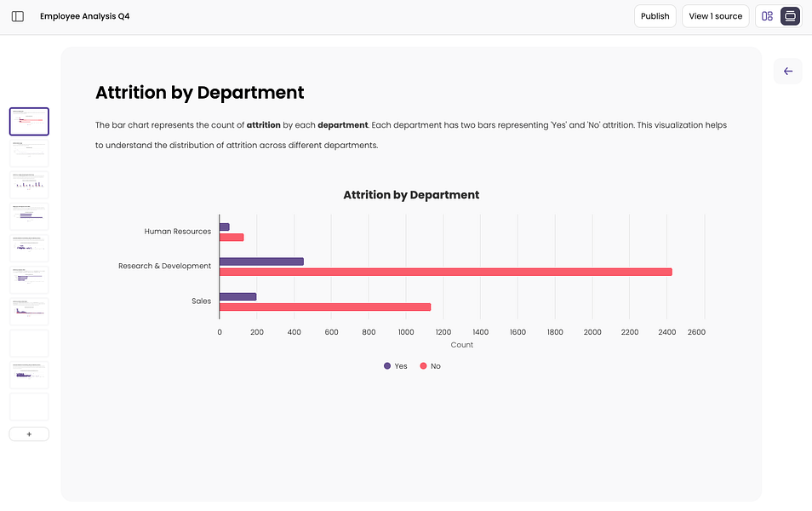
Task: Click the Employee Analysis Q4 title
Action: click(x=84, y=15)
